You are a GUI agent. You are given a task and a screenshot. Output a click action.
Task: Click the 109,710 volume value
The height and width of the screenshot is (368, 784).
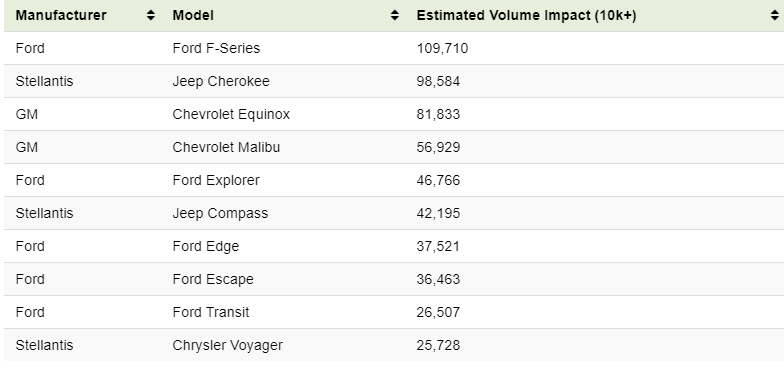point(442,48)
